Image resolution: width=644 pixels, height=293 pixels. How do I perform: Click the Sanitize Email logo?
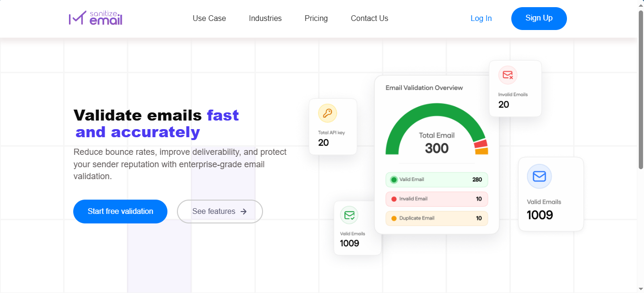tap(96, 18)
